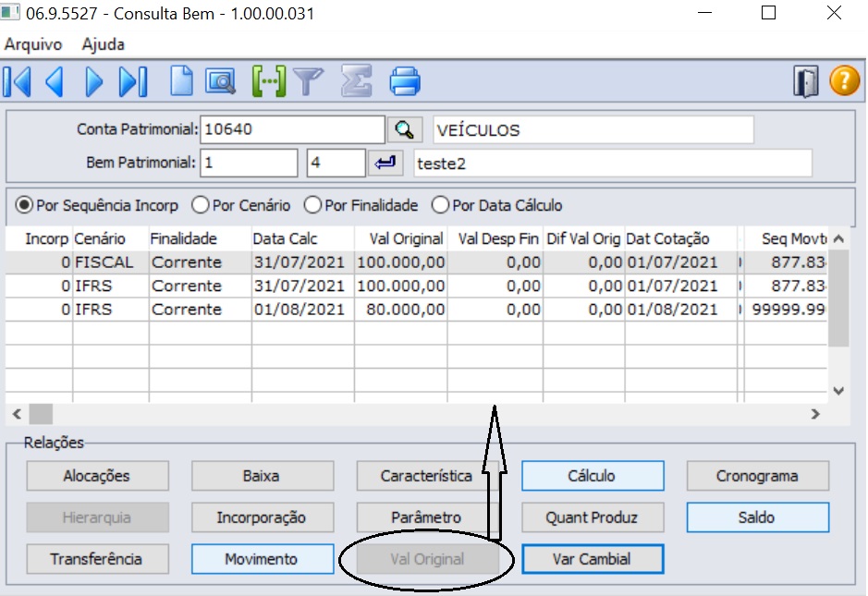The height and width of the screenshot is (596, 868).
Task: Print using the printer icon
Action: pos(405,81)
